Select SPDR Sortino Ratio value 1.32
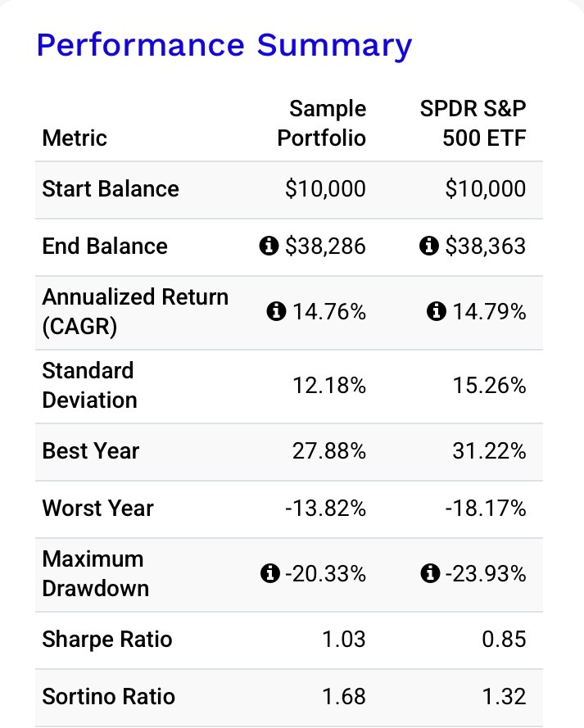584x728 pixels. (504, 697)
